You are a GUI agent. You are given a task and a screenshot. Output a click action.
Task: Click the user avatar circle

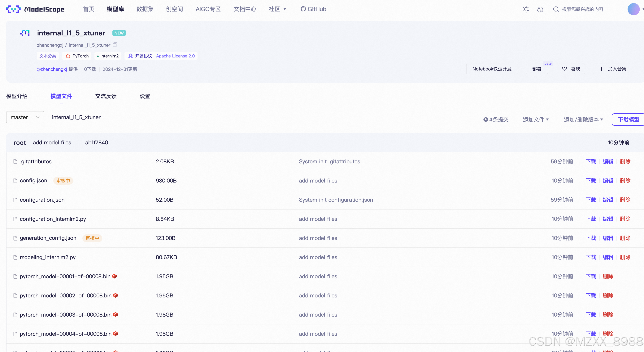click(633, 9)
